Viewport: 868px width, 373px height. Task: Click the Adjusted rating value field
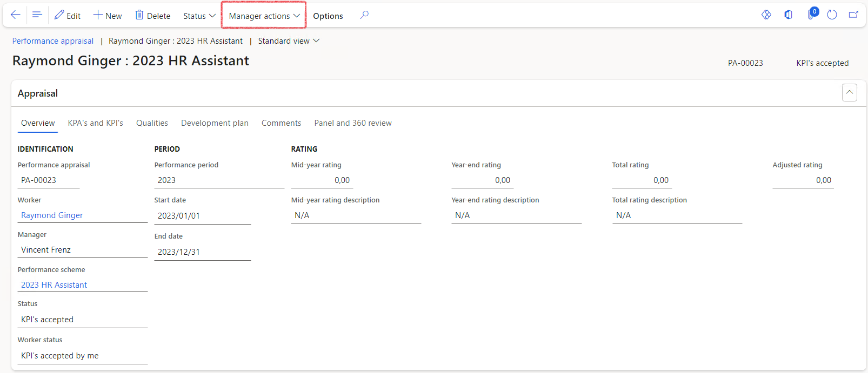[803, 180]
